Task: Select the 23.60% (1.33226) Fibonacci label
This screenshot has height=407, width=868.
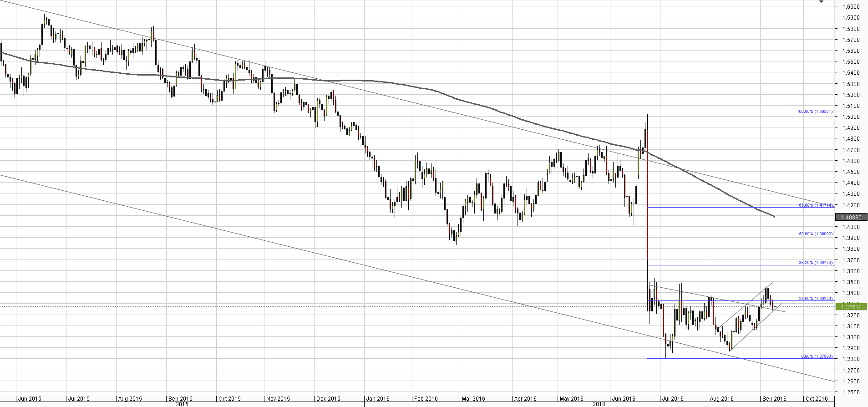Action: coord(816,299)
